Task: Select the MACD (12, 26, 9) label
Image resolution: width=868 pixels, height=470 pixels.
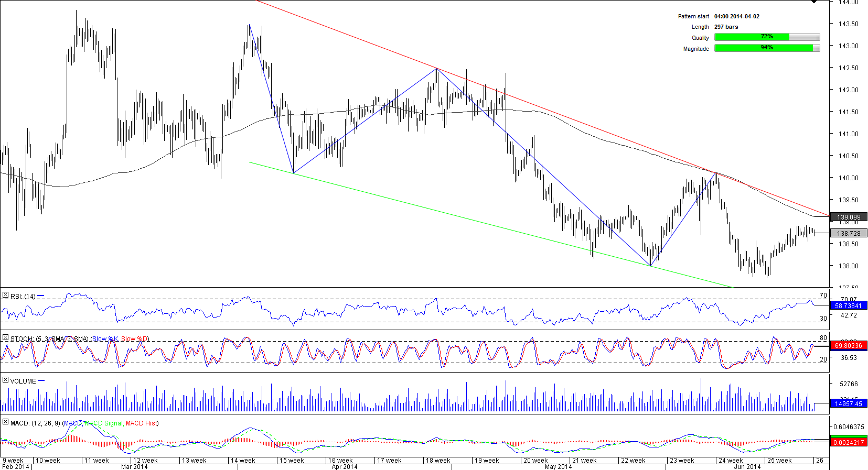Action: [35, 423]
